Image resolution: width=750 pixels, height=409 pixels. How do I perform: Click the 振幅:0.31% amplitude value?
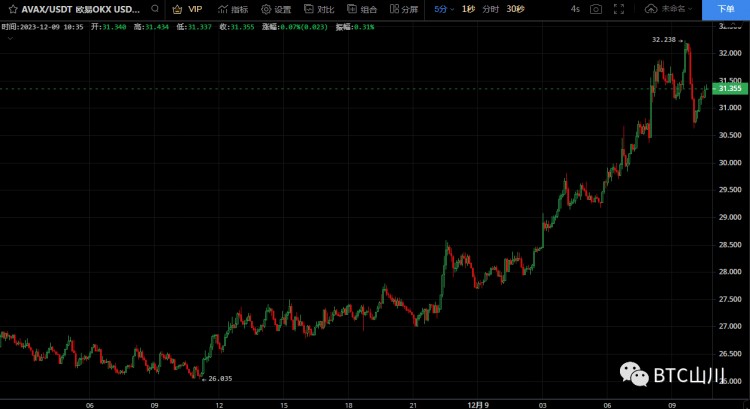[354, 27]
